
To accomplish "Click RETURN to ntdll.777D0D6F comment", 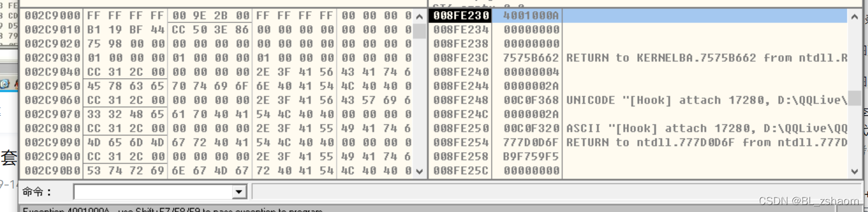I will coord(706,142).
